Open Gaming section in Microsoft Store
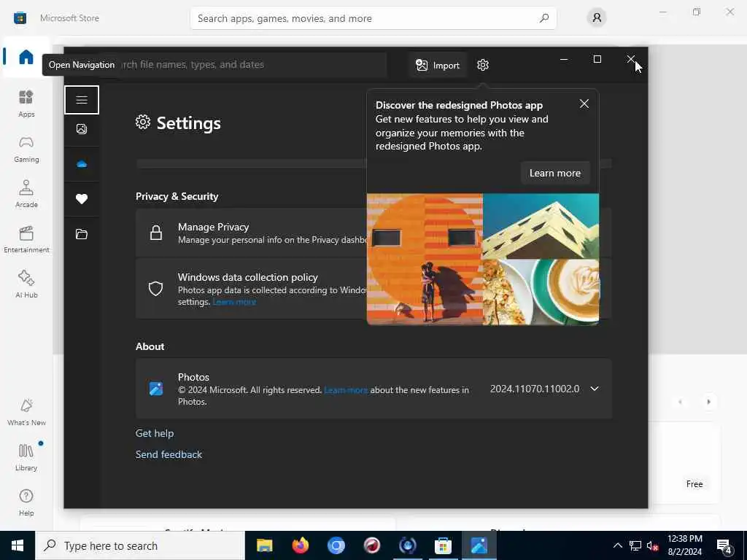 click(26, 149)
